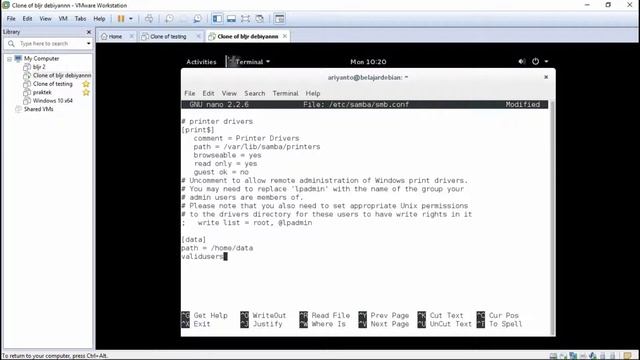Toggle the thumbnail bar toolbar icon
This screenshot has width=640, height=360.
coord(231,19)
